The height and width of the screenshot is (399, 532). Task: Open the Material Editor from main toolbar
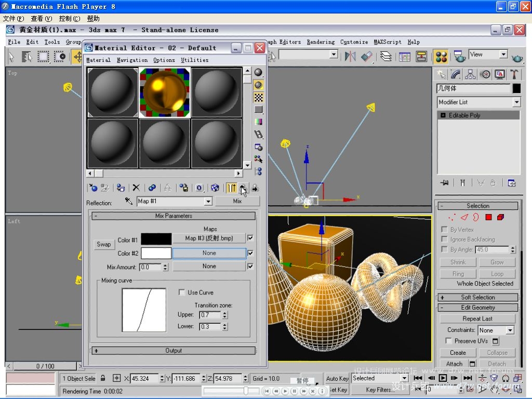pos(441,56)
